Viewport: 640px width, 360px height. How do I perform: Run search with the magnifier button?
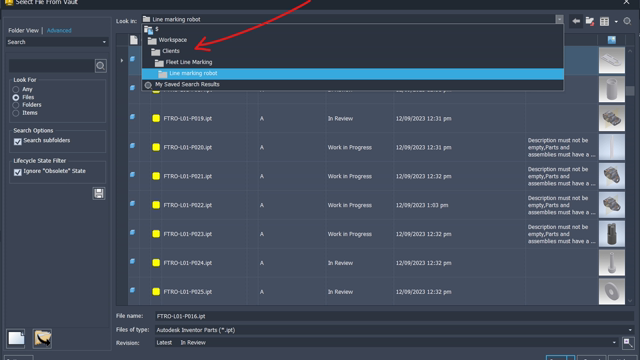100,66
